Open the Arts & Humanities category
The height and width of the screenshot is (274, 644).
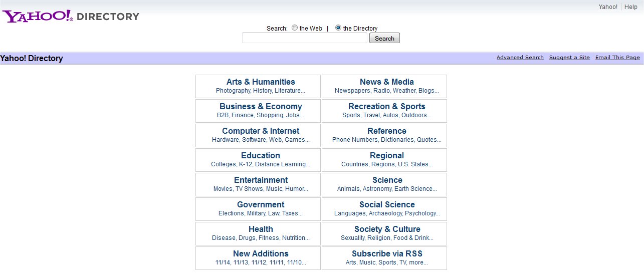pyautogui.click(x=261, y=82)
